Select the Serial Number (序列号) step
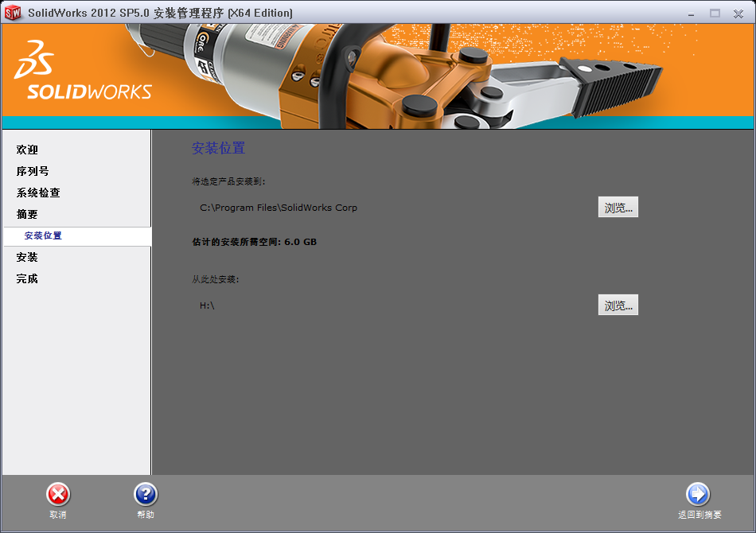This screenshot has width=756, height=533. coord(33,171)
